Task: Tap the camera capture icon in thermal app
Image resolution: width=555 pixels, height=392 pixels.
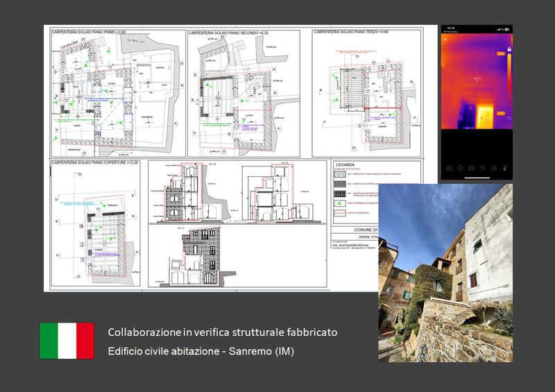Action: pos(449,168)
